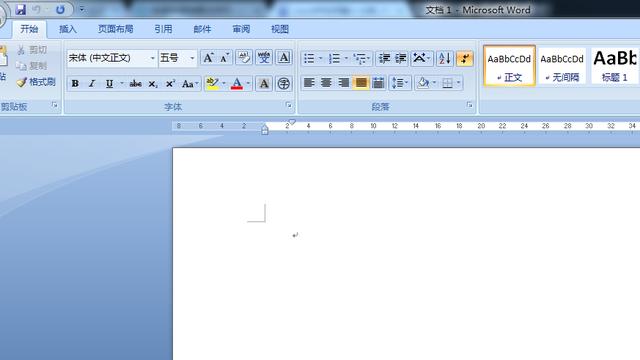Undo the last action

(36, 9)
